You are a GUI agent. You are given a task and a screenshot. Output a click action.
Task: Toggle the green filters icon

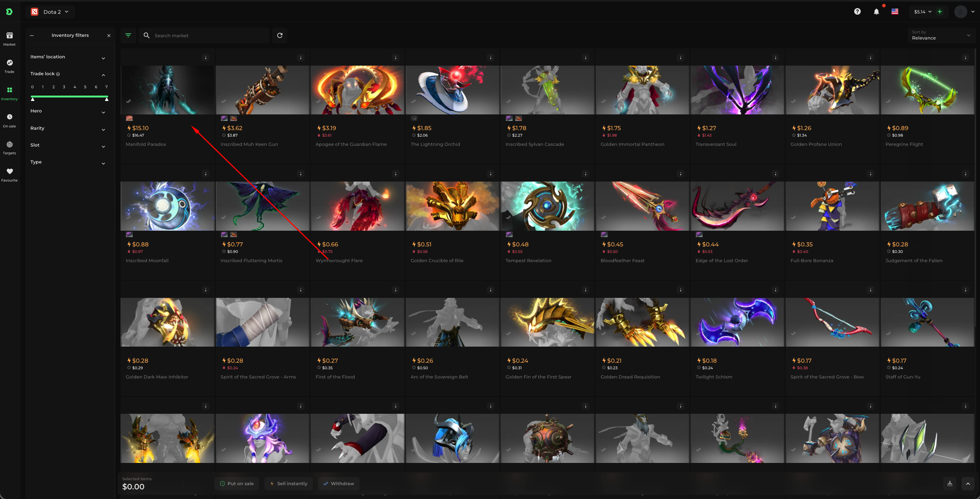128,35
